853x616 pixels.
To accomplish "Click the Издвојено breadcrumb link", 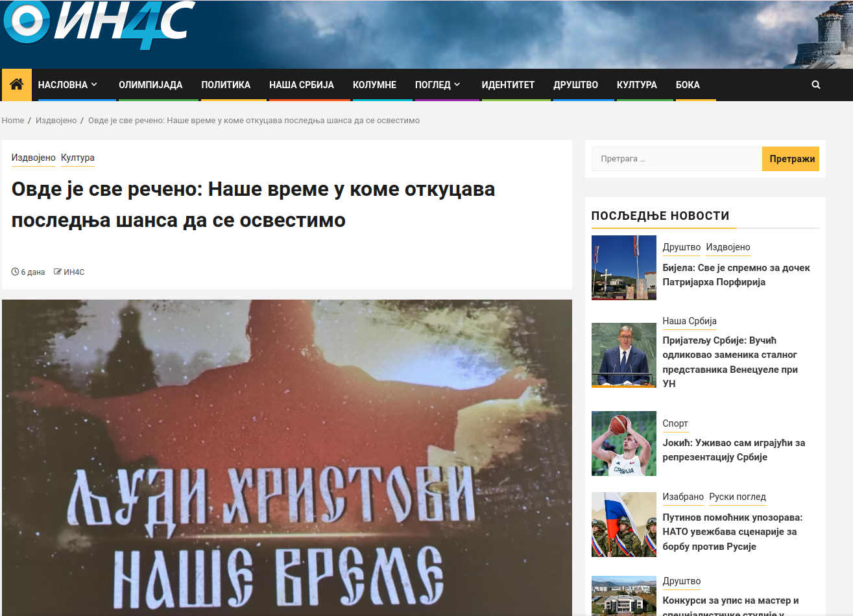I will pos(56,121).
